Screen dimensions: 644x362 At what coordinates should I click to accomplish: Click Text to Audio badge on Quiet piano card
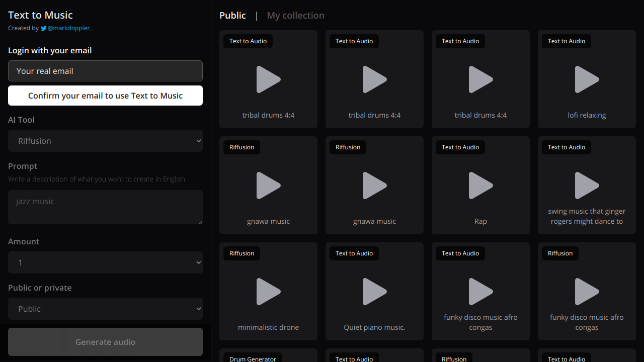354,253
